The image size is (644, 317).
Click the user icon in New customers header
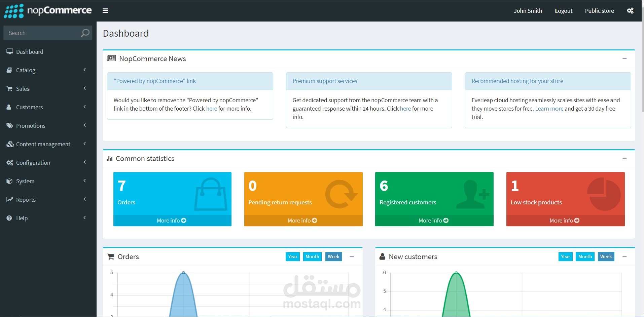(x=382, y=257)
